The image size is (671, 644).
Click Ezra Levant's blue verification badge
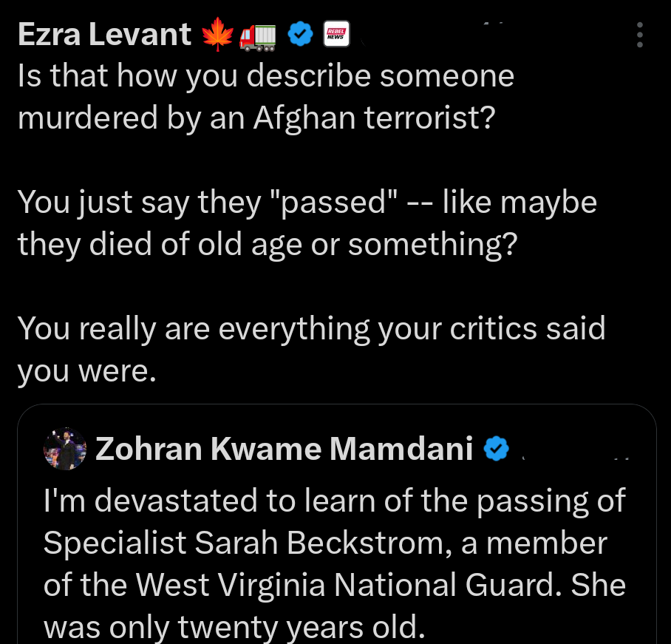pos(300,34)
